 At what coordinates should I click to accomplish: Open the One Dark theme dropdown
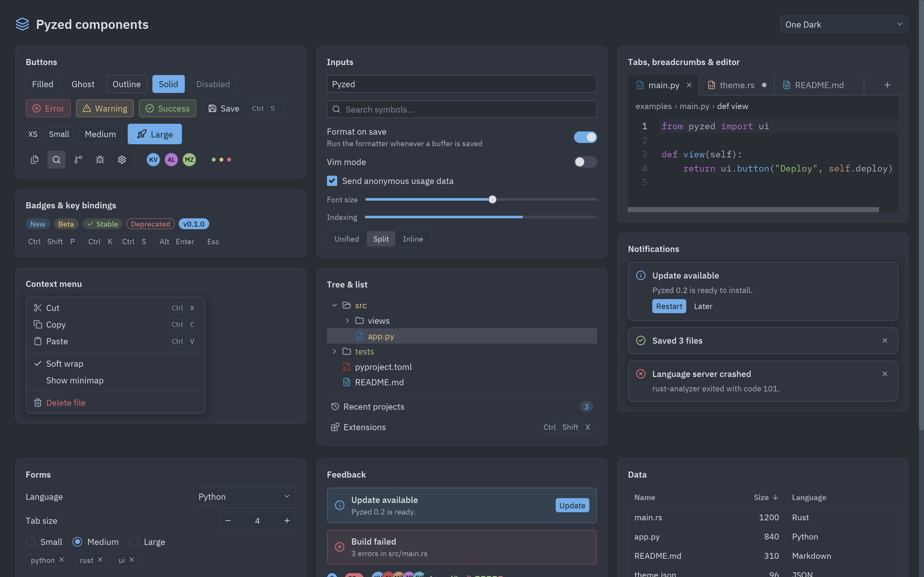click(844, 24)
